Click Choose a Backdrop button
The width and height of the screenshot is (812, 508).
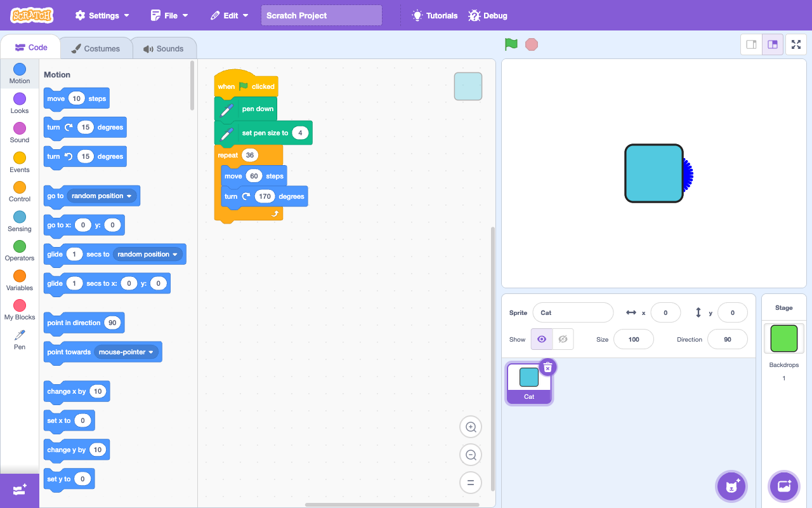click(x=784, y=486)
